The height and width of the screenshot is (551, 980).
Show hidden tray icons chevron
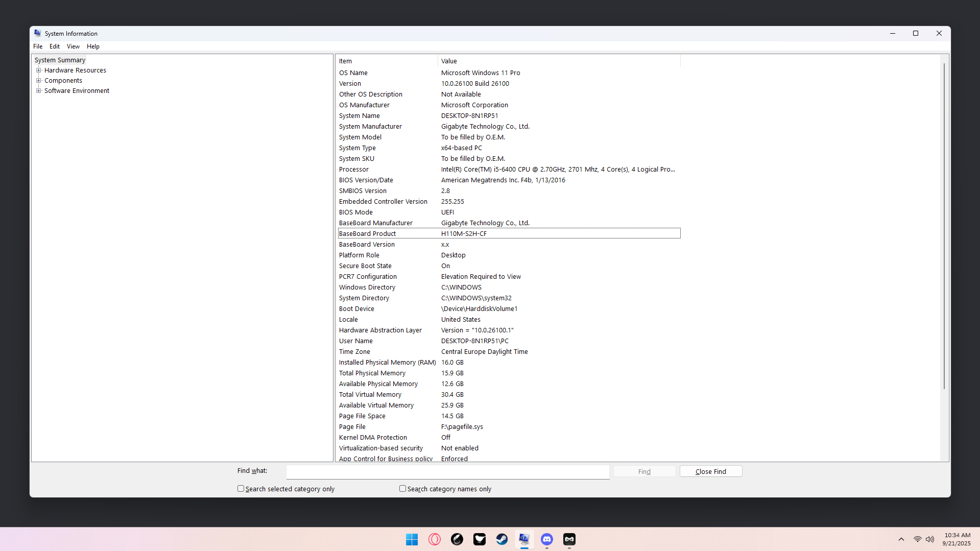click(x=901, y=539)
